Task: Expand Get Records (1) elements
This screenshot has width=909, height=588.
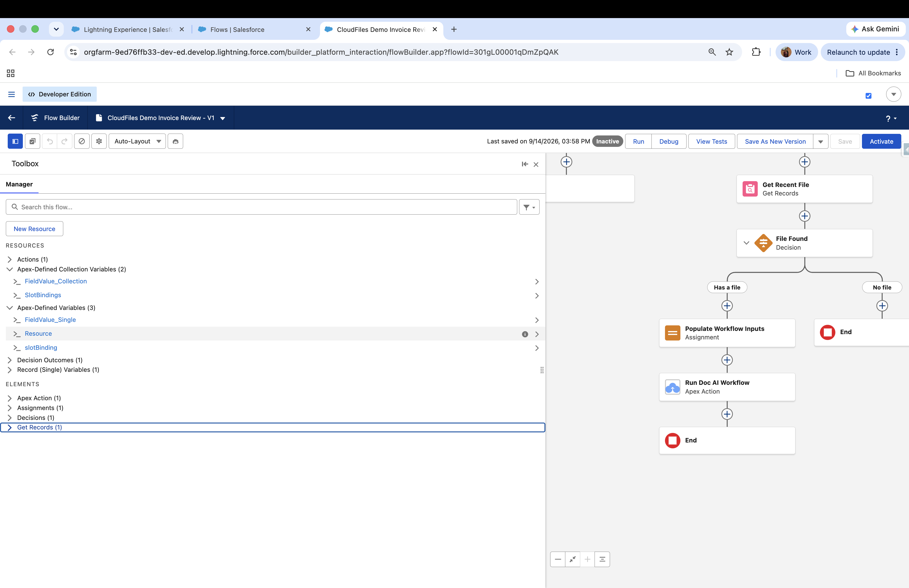Action: pyautogui.click(x=10, y=427)
